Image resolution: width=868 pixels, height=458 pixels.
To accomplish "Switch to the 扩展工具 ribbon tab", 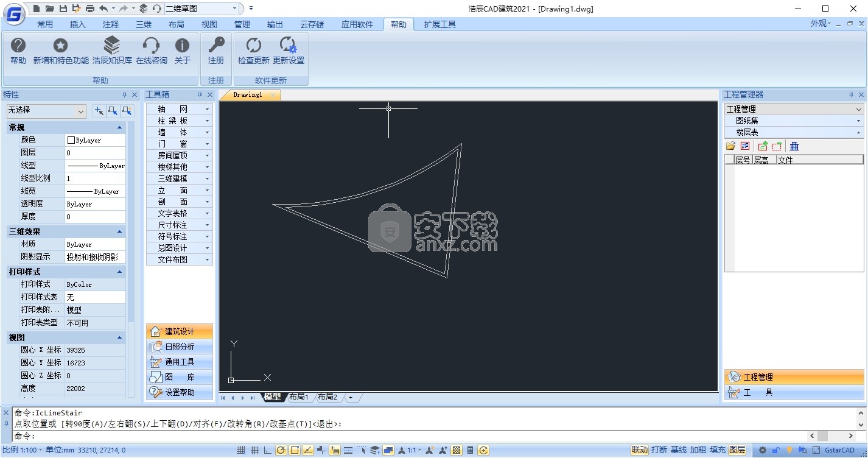I will coord(440,24).
